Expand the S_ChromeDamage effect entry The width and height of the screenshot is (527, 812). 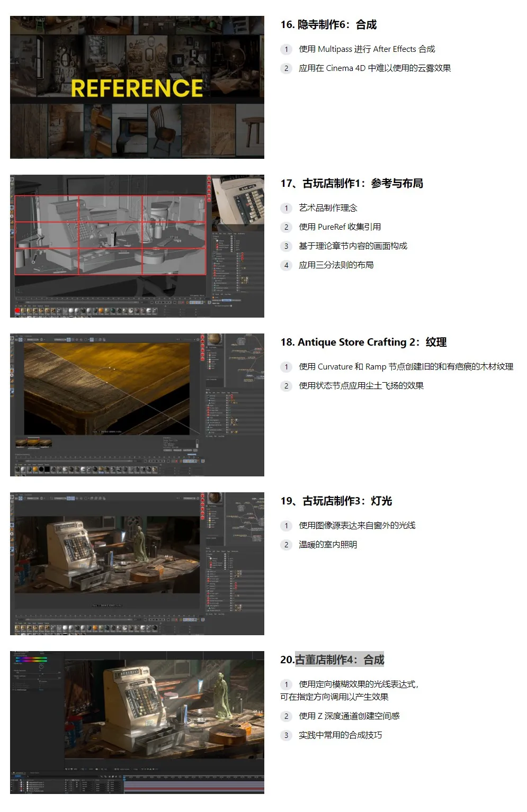click(12, 690)
